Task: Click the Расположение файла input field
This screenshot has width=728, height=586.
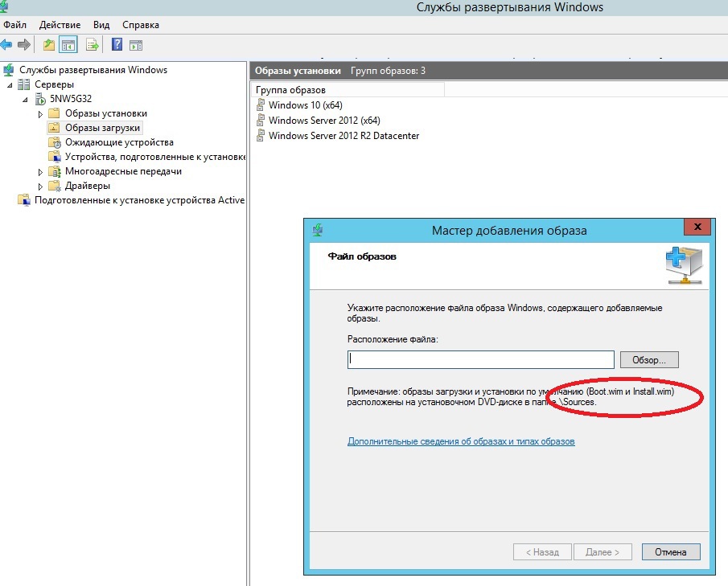Action: (x=480, y=359)
